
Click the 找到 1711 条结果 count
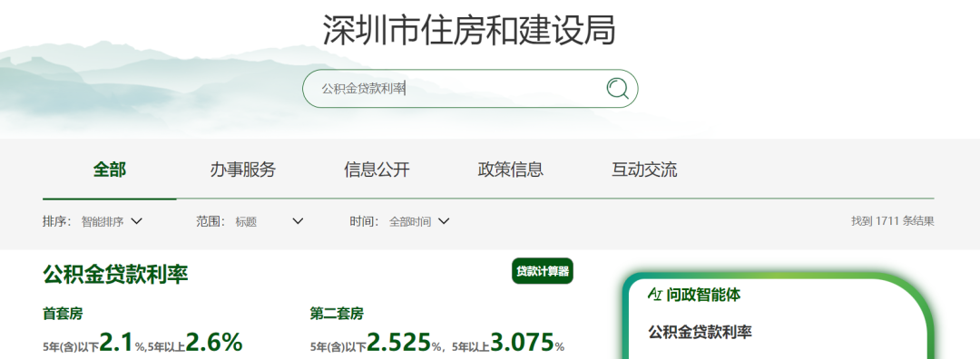(x=893, y=221)
